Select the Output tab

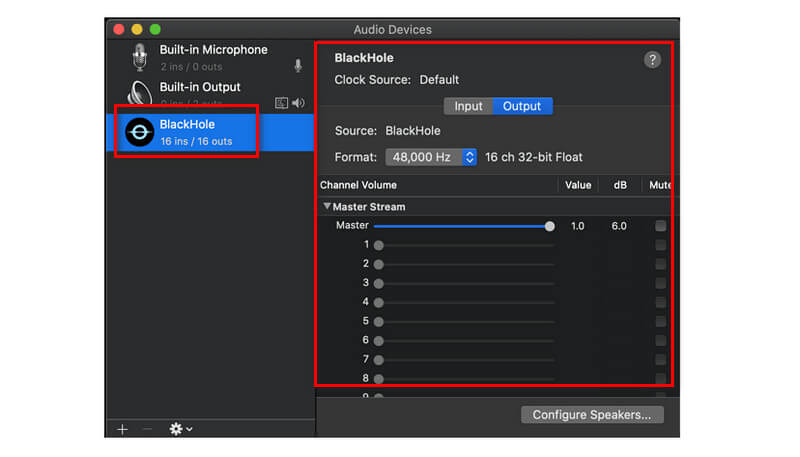click(522, 106)
